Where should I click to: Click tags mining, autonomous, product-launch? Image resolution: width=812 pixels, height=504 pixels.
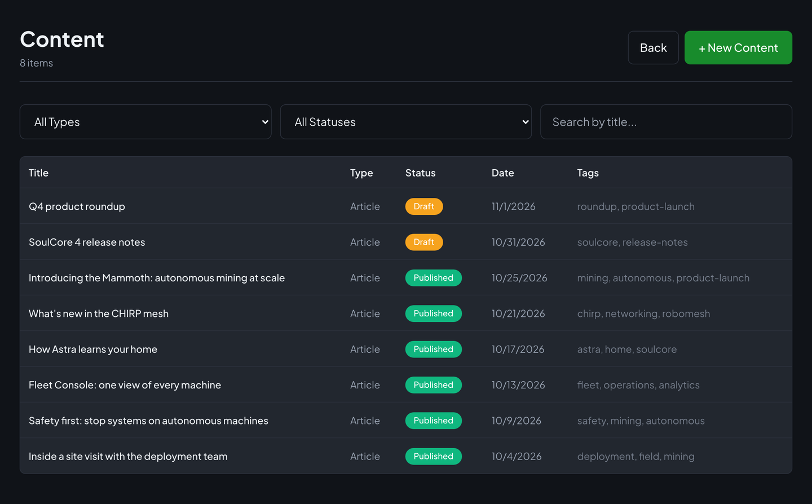(663, 278)
